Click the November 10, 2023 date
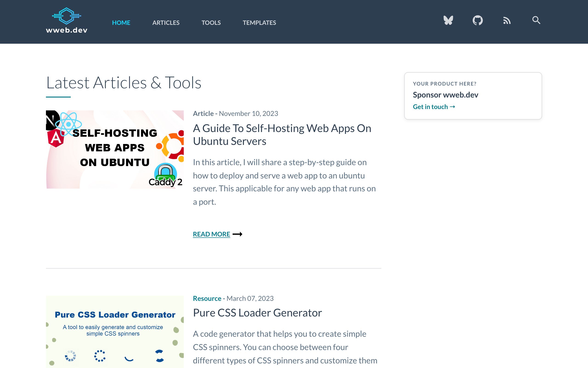This screenshot has width=588, height=368. [x=248, y=113]
